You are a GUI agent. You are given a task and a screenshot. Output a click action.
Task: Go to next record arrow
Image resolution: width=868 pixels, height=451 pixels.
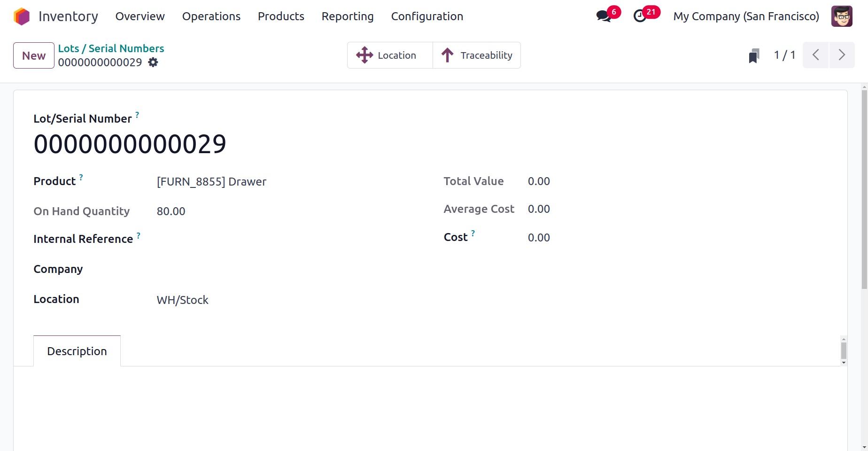pyautogui.click(x=842, y=55)
